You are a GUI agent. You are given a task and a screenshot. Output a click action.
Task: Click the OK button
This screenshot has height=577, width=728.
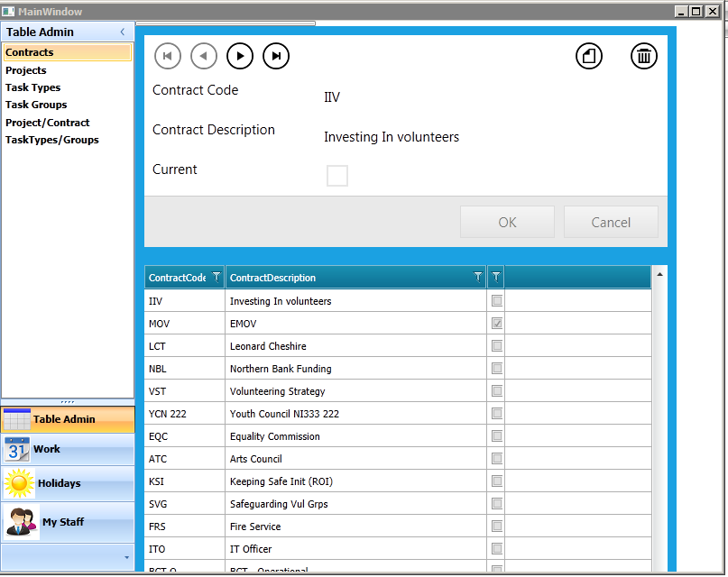pos(507,222)
